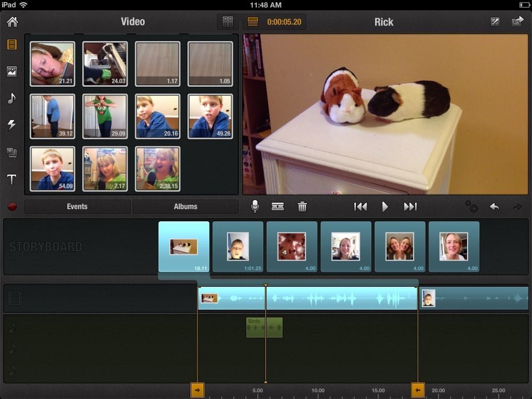Open the Audio music note icon
Image resolution: width=532 pixels, height=399 pixels.
pyautogui.click(x=12, y=98)
